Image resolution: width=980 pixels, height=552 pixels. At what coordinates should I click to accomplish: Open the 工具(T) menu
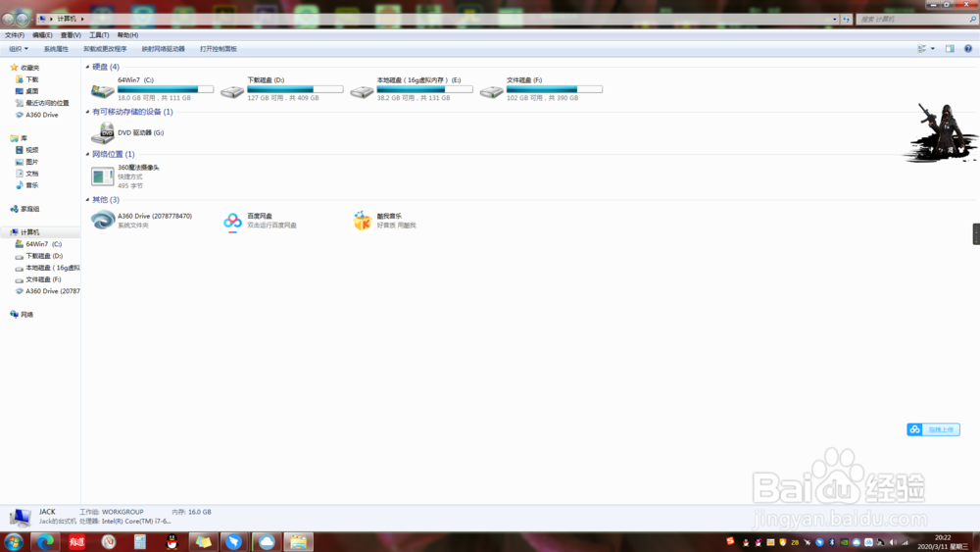coord(99,35)
